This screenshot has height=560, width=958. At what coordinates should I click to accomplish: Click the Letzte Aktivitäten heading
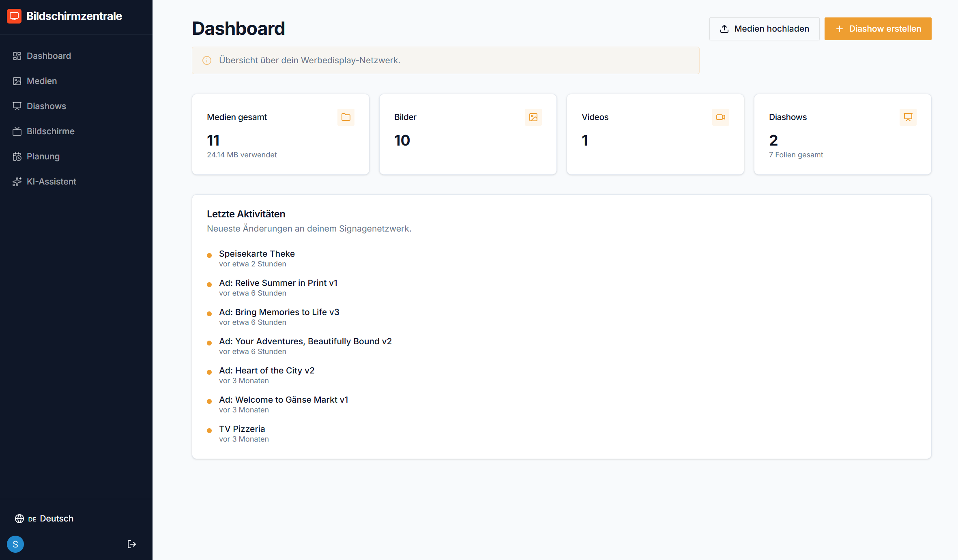point(246,214)
